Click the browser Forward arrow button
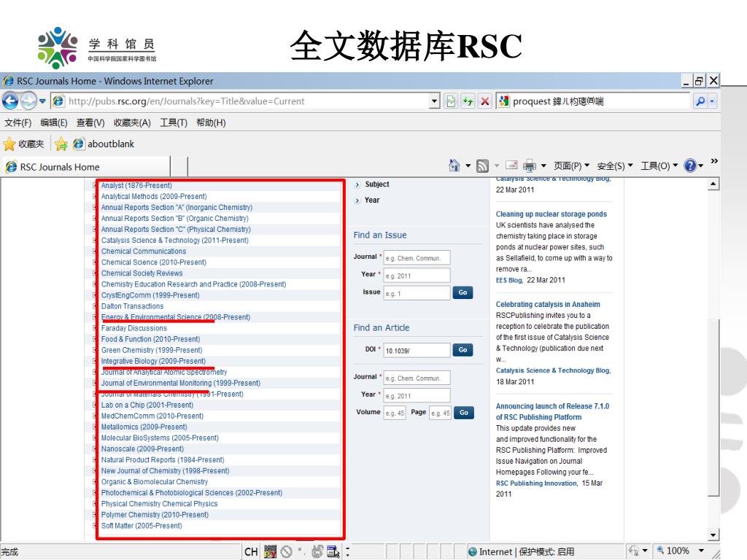Screen dimensions: 747x560 (28, 101)
